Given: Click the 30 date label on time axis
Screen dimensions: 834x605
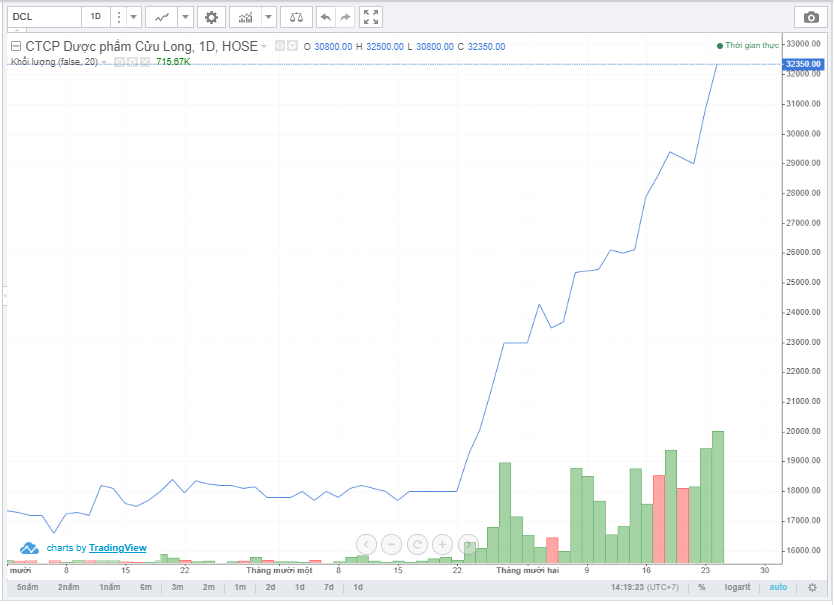Looking at the screenshot, I should click(764, 570).
